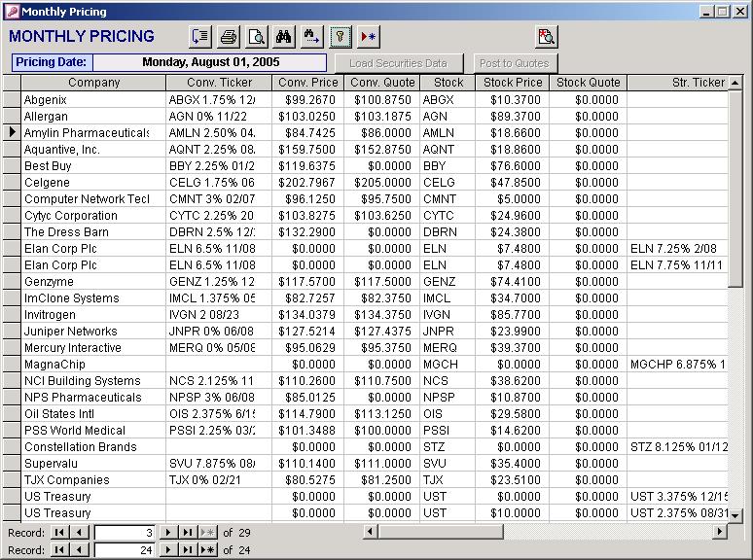Click the binoculars Find icon

tap(284, 37)
